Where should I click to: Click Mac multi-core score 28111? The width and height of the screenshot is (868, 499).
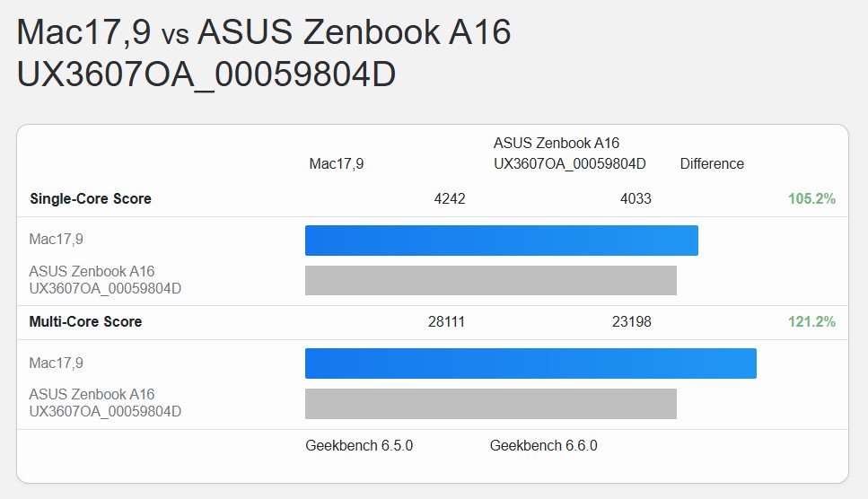[x=446, y=321]
